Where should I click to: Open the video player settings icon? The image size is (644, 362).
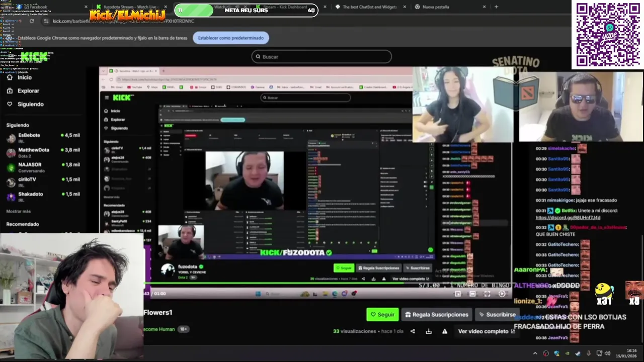click(502, 294)
